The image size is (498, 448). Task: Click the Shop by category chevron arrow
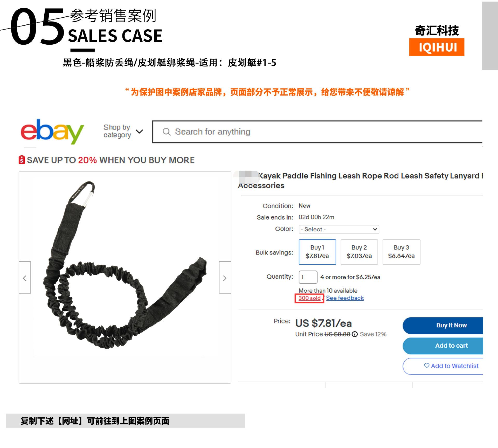click(139, 132)
